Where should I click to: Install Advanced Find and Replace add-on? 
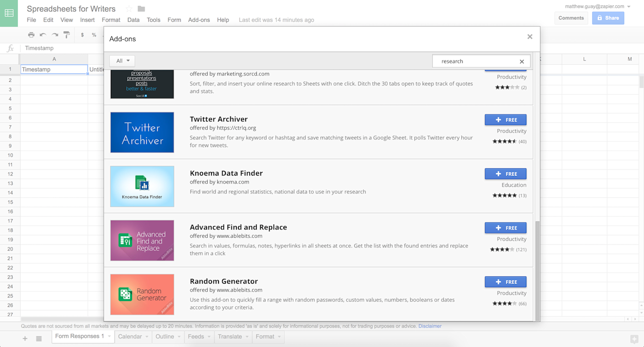point(506,228)
